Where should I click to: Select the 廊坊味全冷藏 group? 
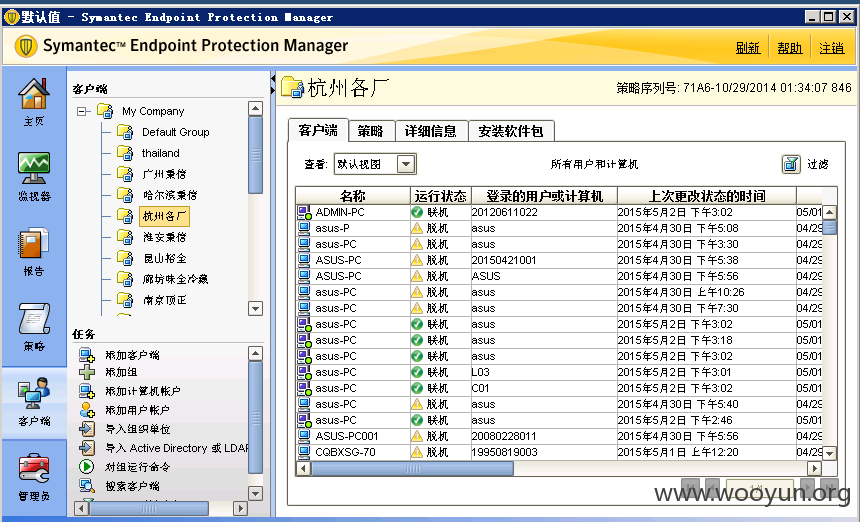tap(176, 279)
